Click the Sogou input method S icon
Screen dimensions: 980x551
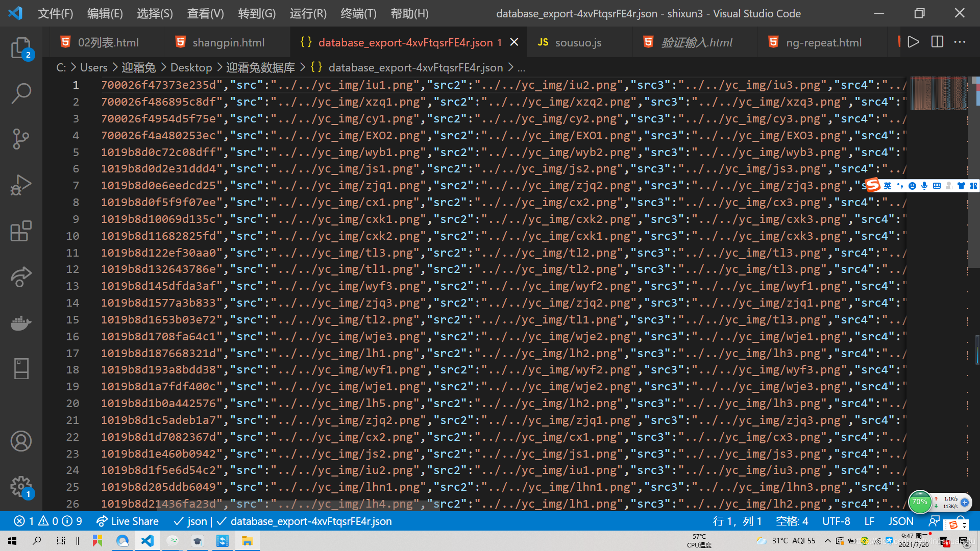873,185
